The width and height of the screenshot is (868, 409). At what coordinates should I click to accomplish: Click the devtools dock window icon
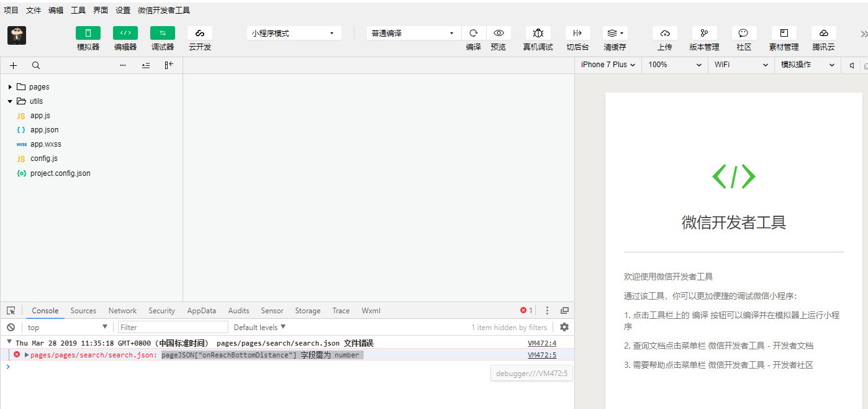point(564,311)
